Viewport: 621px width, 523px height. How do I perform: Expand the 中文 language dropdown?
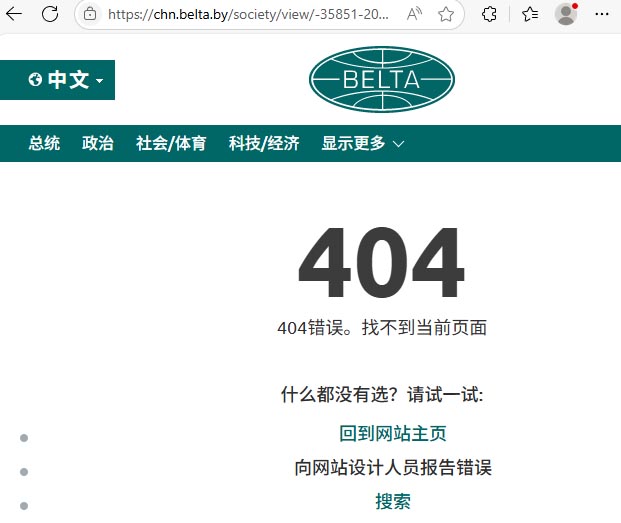coord(66,80)
